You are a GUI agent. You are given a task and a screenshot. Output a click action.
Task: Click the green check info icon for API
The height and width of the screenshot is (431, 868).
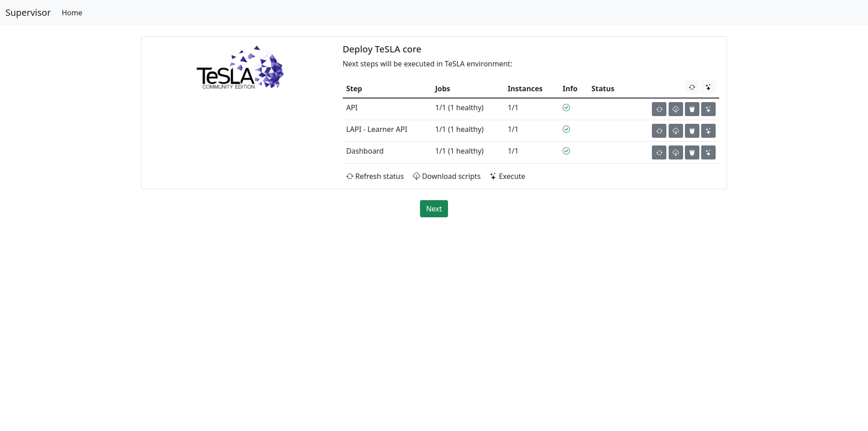coord(566,108)
